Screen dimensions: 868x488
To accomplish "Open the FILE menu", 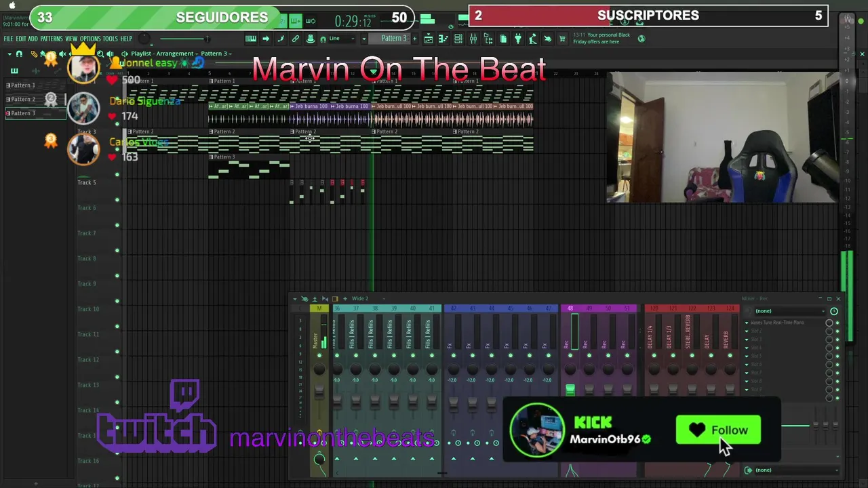I will tap(9, 39).
